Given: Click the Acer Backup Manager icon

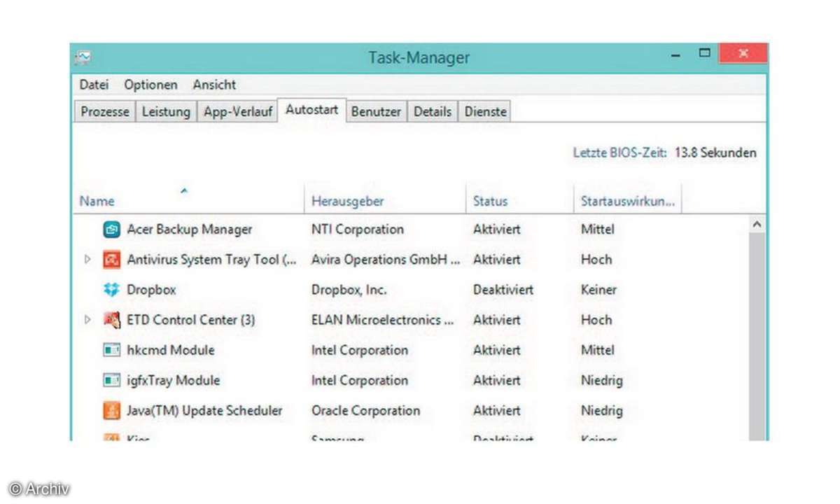Looking at the screenshot, I should [x=111, y=229].
